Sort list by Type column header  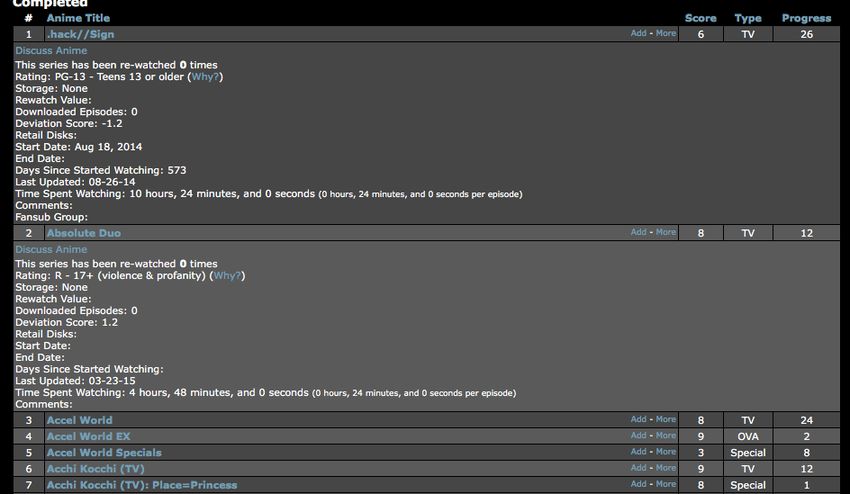pyautogui.click(x=748, y=18)
